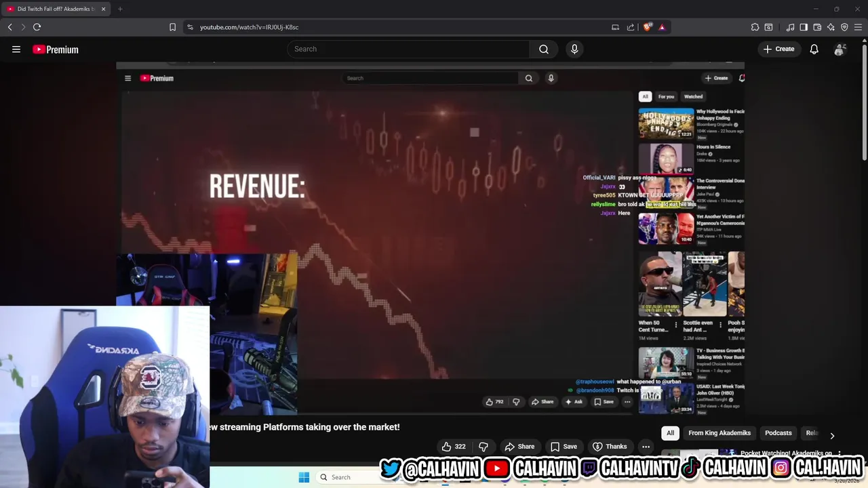
Task: Open the music note playlist icon
Action: pos(790,27)
